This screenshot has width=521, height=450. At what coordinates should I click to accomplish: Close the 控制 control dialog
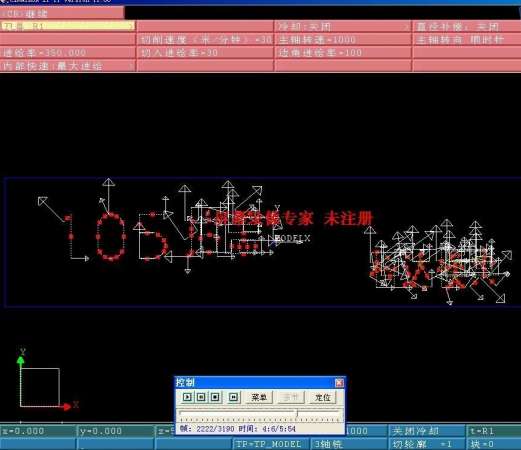click(339, 382)
